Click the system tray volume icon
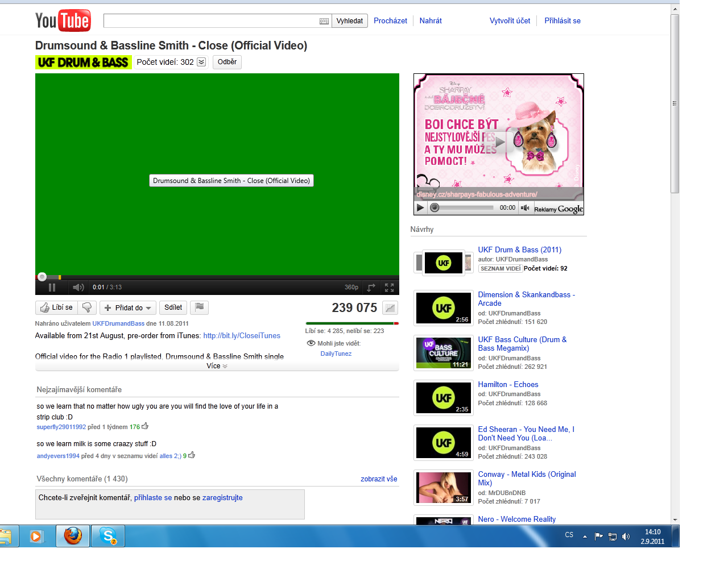The image size is (728, 582). click(x=626, y=537)
